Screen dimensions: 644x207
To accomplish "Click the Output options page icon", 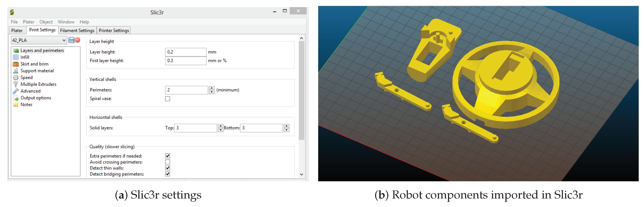I will click(16, 98).
